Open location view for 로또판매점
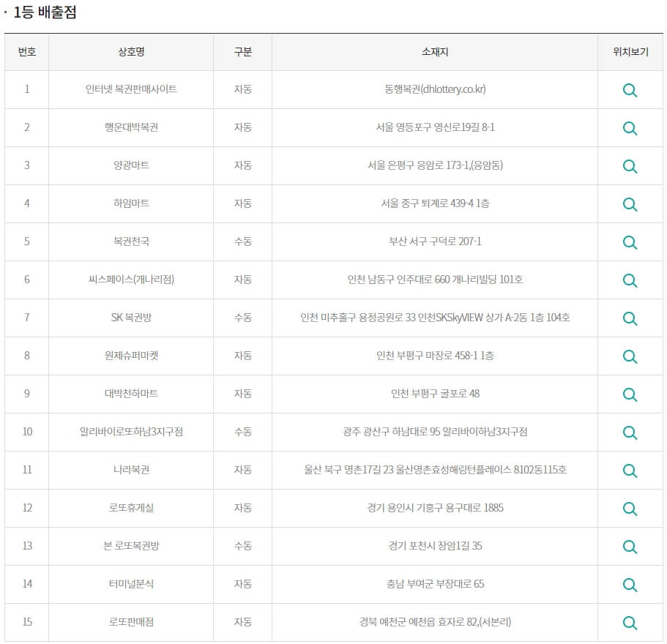This screenshot has height=644, width=667. pyautogui.click(x=630, y=623)
